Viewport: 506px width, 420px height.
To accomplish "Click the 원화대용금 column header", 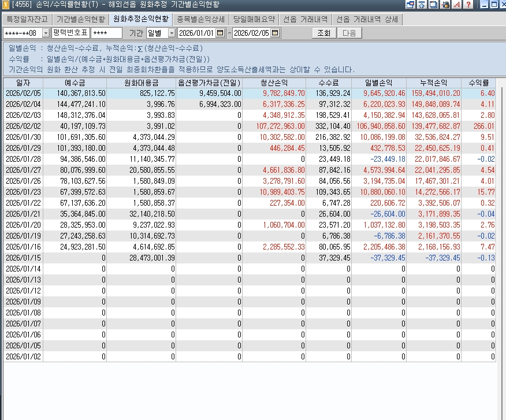I will (x=142, y=83).
